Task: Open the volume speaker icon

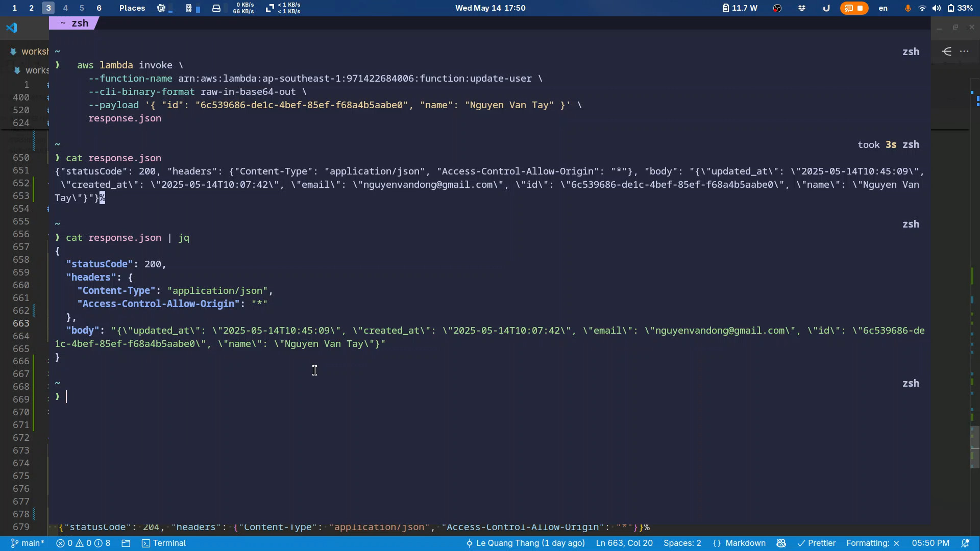Action: pyautogui.click(x=937, y=8)
